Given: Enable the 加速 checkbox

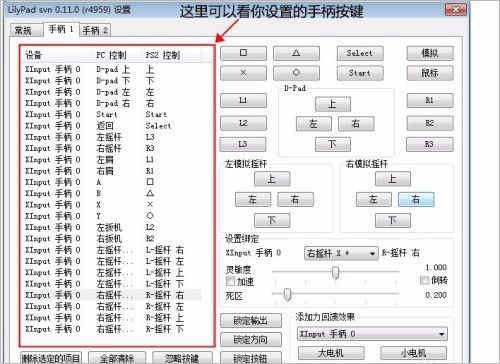Looking at the screenshot, I should tap(230, 281).
